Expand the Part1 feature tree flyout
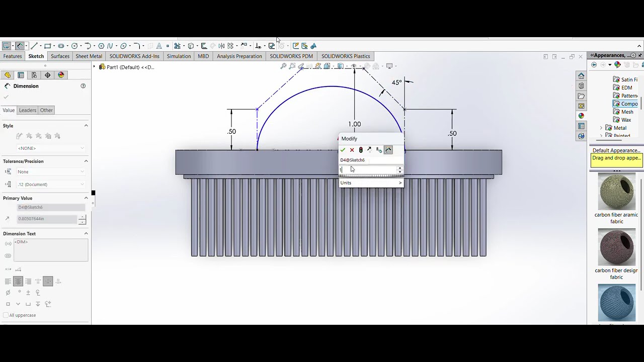The image size is (644, 362). [94, 67]
